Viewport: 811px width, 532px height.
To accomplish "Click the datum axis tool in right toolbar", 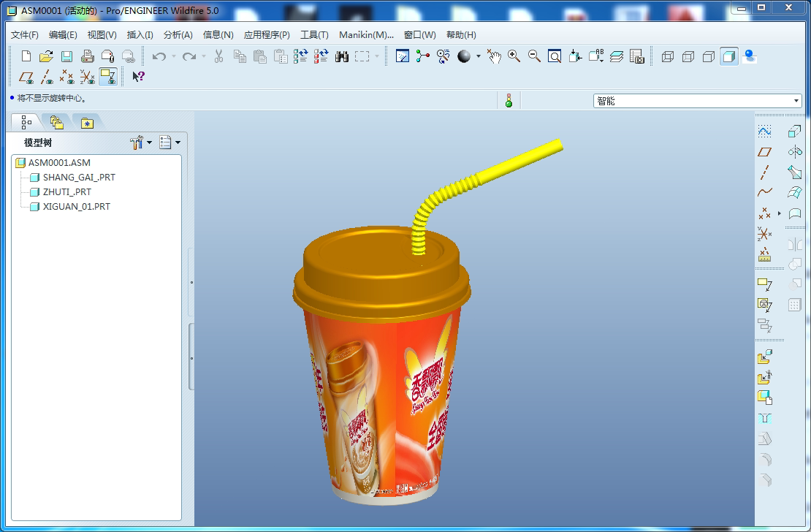I will (764, 172).
